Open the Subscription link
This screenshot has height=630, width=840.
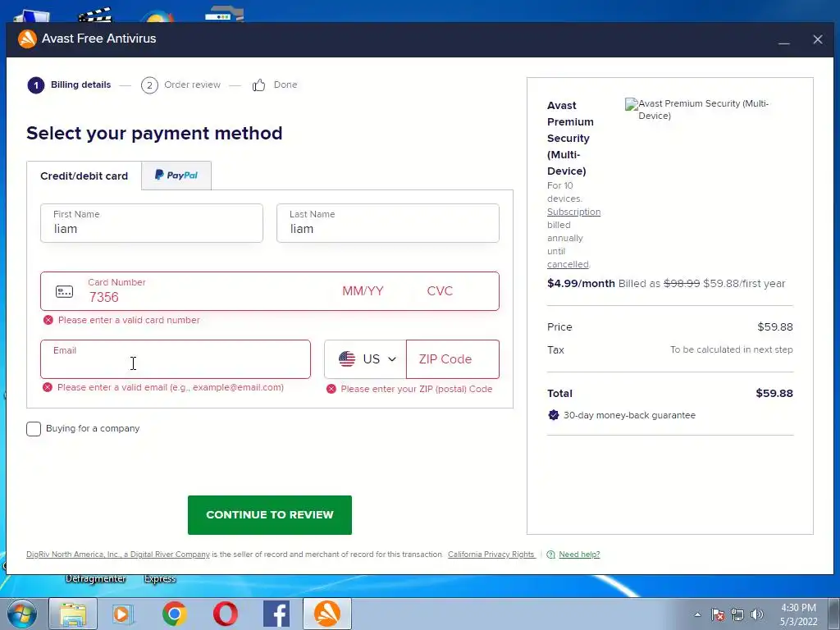573,212
